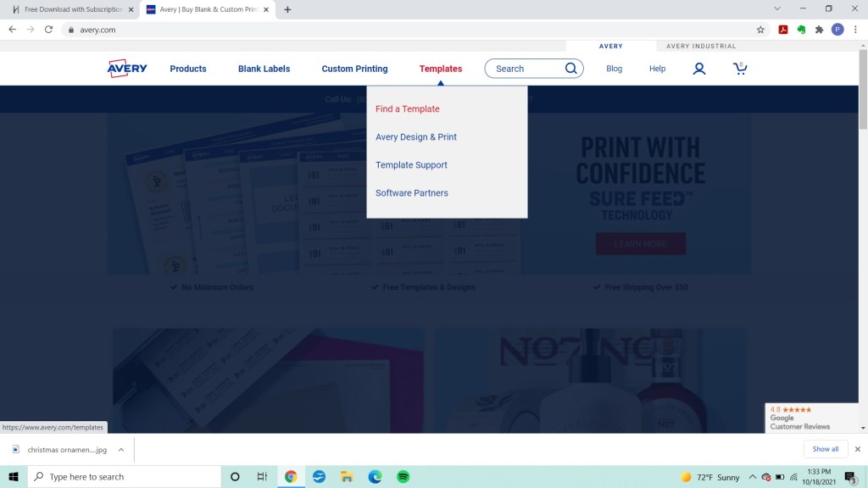Click the search magnifier icon
Viewport: 868px width, 488px height.
[x=570, y=68]
